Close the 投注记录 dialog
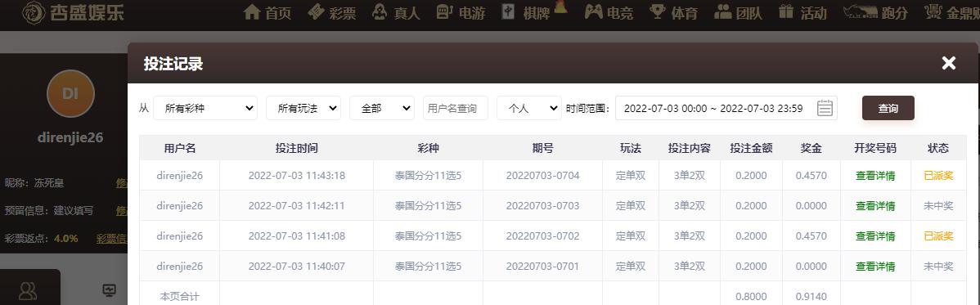Viewport: 980px width, 305px height. pos(949,62)
